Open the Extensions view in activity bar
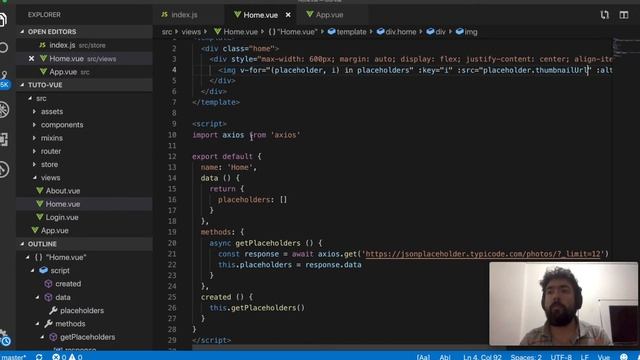Viewport: 640px width, 360px height. point(4,139)
